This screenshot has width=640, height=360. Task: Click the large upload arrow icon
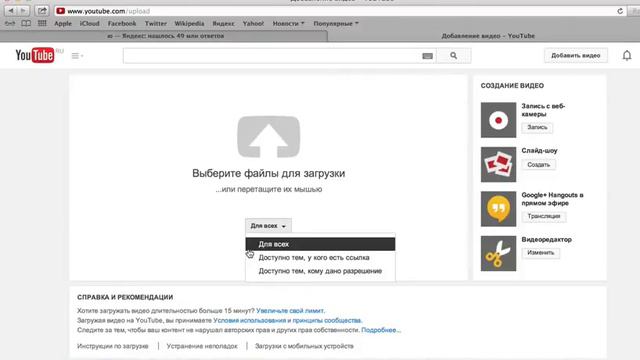pos(269,137)
